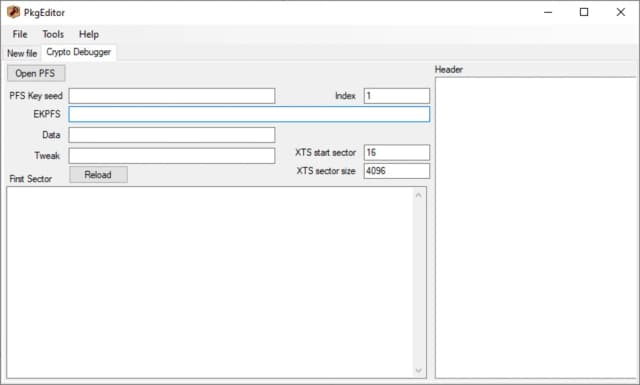Focus the Data input field

click(x=172, y=135)
